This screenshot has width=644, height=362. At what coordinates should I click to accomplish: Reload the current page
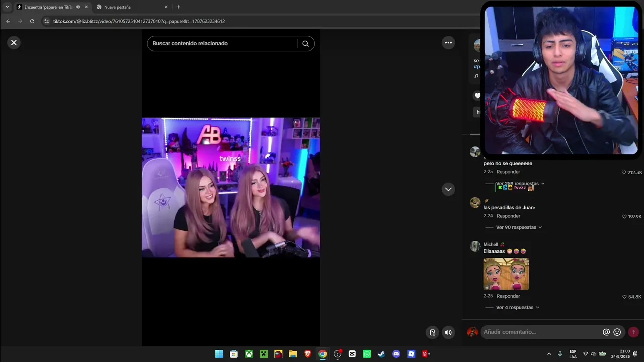coord(32,21)
